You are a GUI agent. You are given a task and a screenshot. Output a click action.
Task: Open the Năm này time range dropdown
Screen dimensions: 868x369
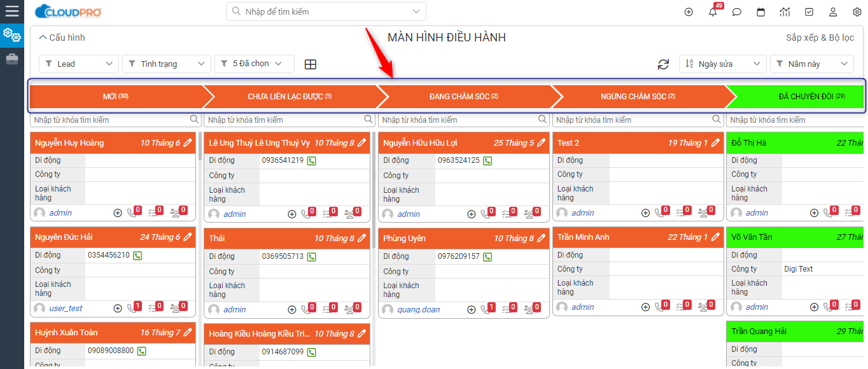point(811,64)
